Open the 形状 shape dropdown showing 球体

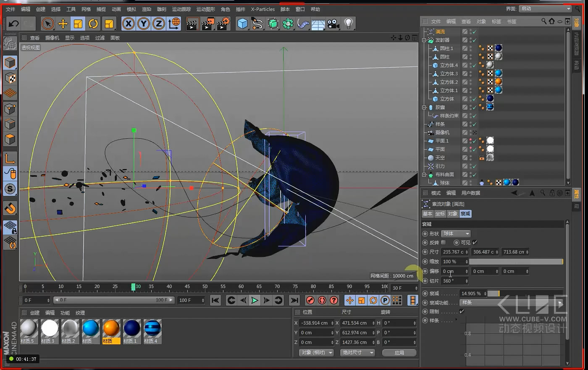(x=456, y=233)
